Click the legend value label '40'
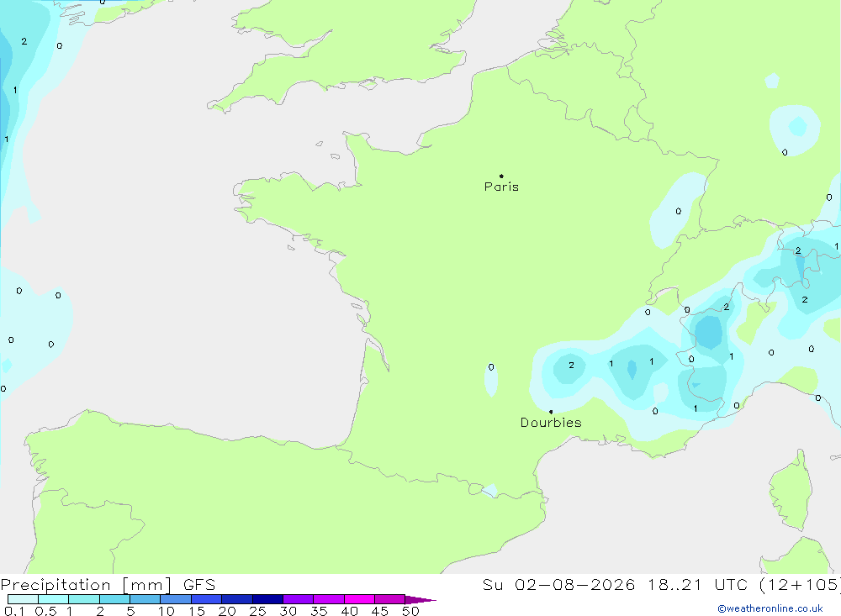Viewport: 841px width, 616px height. [x=350, y=611]
